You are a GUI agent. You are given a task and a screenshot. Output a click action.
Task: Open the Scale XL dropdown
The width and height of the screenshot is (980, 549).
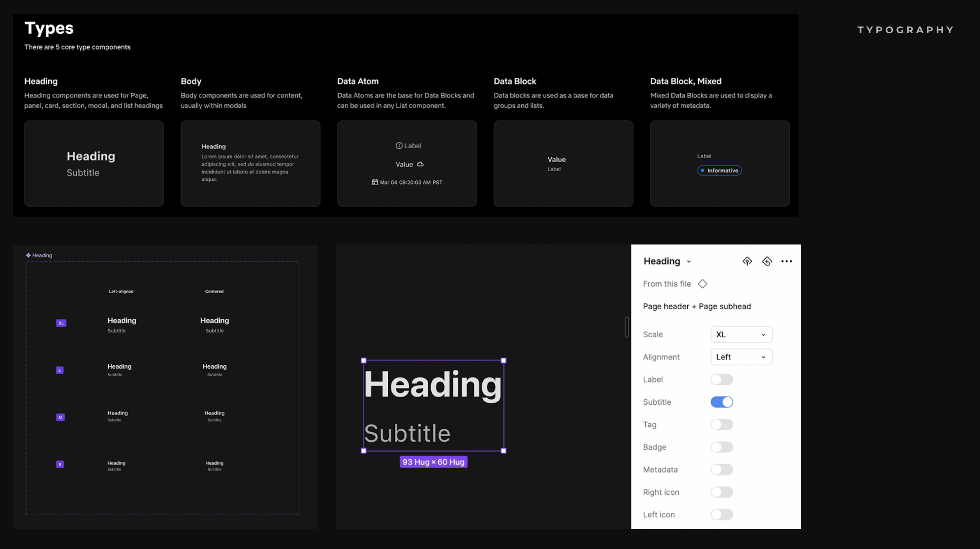tap(741, 335)
